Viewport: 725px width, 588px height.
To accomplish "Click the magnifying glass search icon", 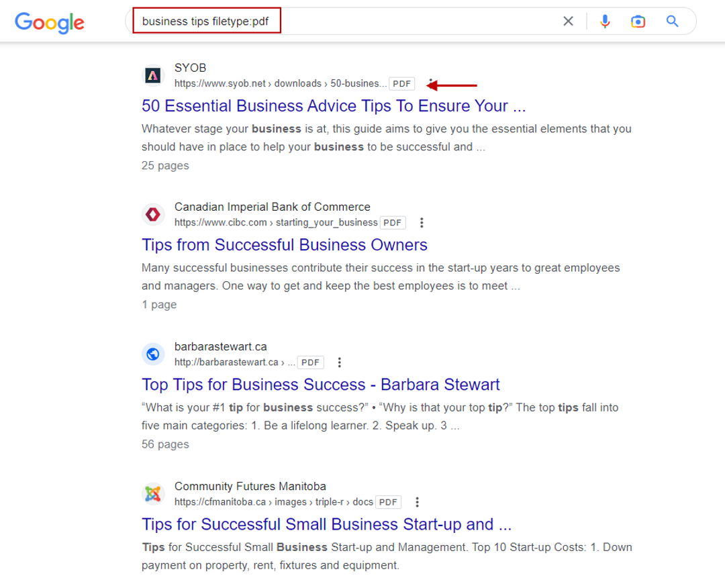I will (672, 21).
